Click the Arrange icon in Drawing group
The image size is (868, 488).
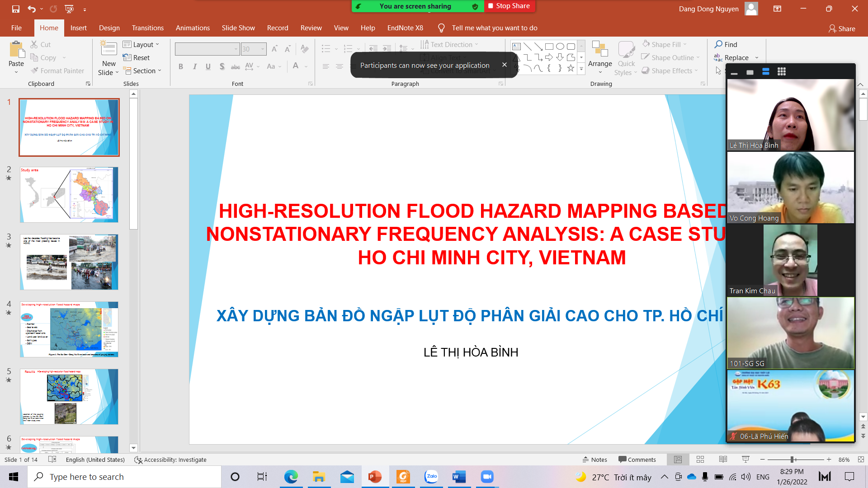click(x=600, y=49)
